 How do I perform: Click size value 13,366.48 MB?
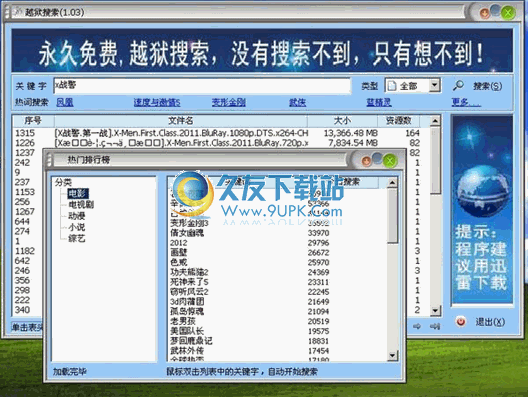(x=351, y=133)
